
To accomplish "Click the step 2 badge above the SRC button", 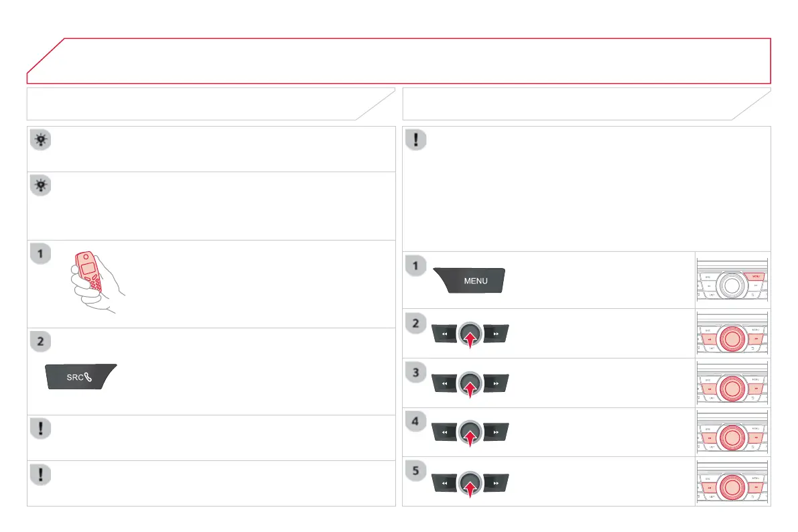I will pyautogui.click(x=41, y=341).
